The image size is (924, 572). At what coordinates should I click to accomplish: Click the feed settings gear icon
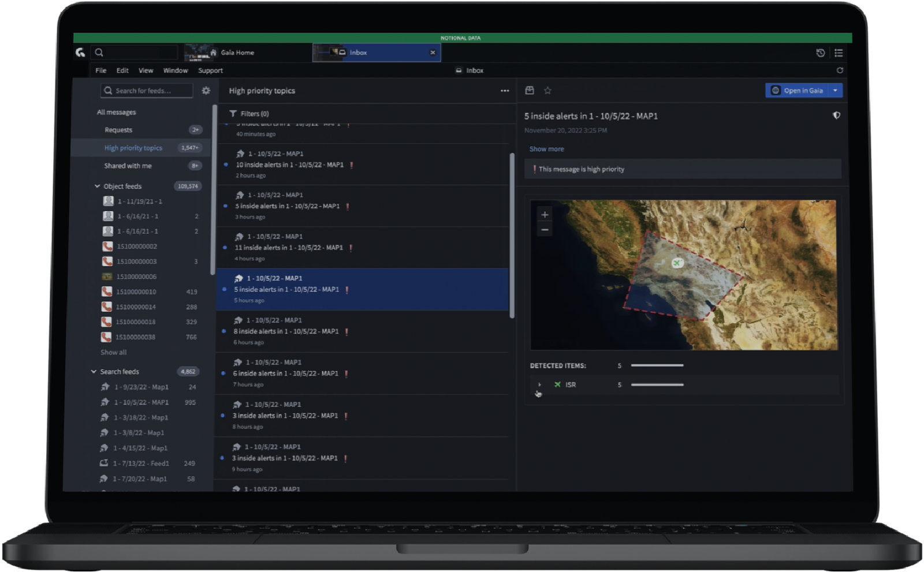pos(206,91)
